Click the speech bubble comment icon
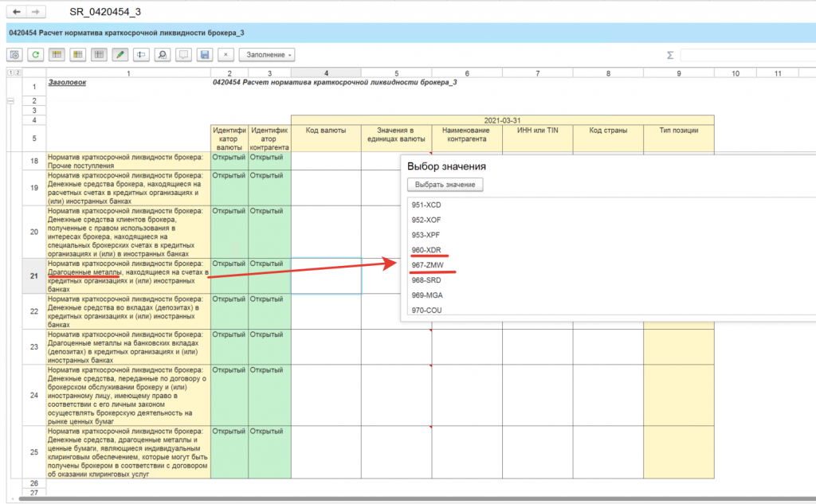Image resolution: width=816 pixels, height=504 pixels. [x=183, y=55]
